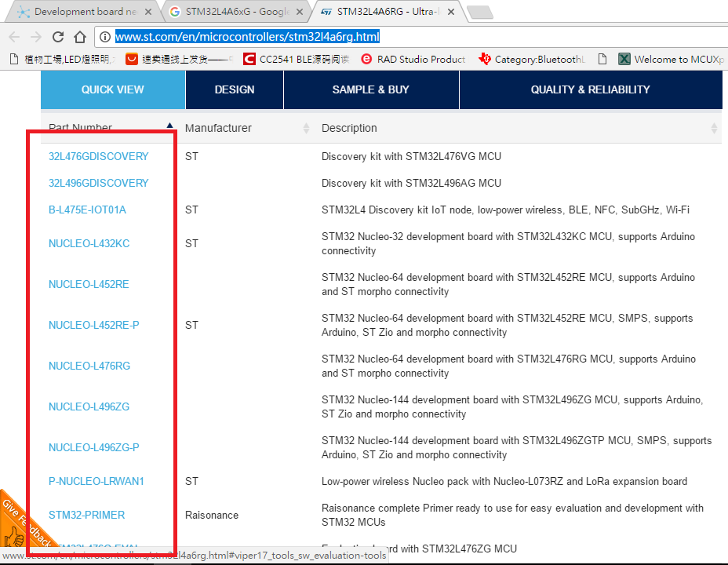The image size is (728, 565).
Task: Open the blank page bookmark icon
Action: coord(602,60)
